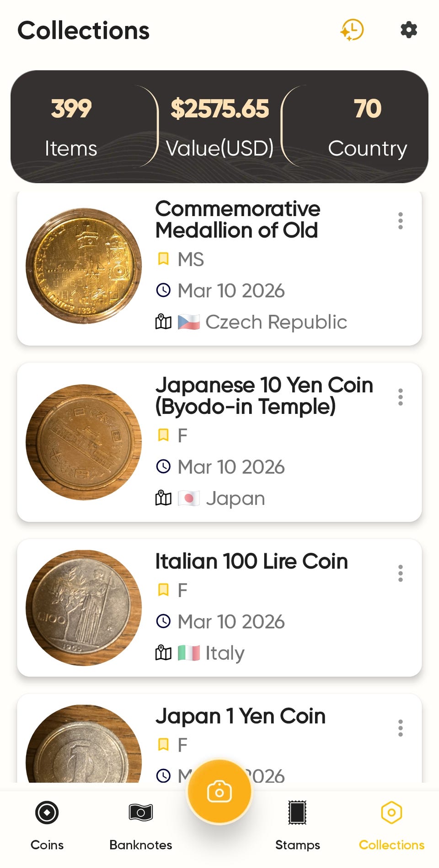
Task: Tap the Japanese 10 Yen coin image
Action: 84,442
